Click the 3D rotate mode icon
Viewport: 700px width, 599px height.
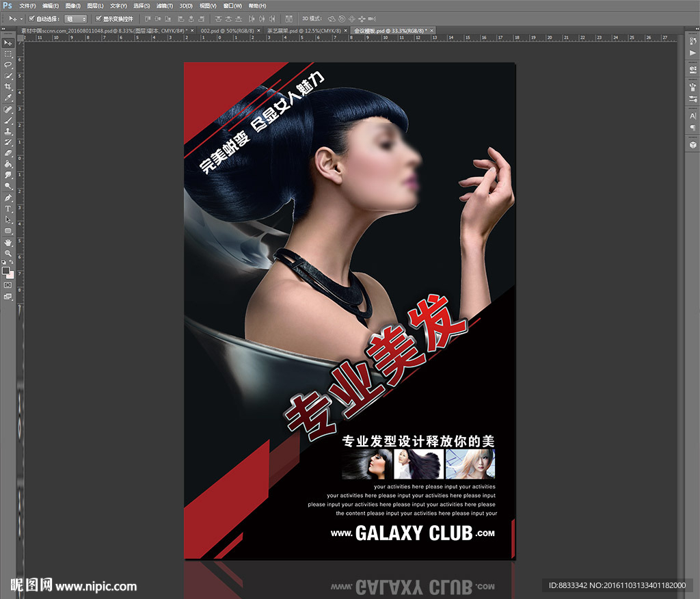[x=332, y=18]
